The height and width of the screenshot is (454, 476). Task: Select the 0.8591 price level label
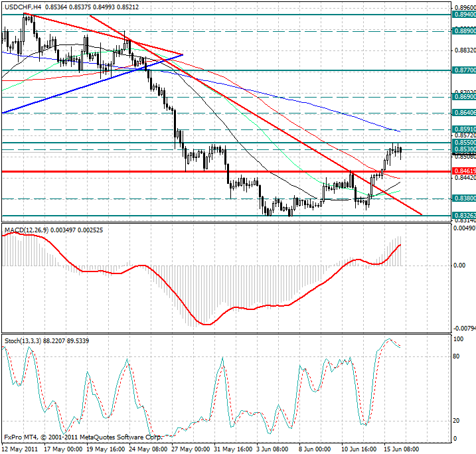(464, 129)
